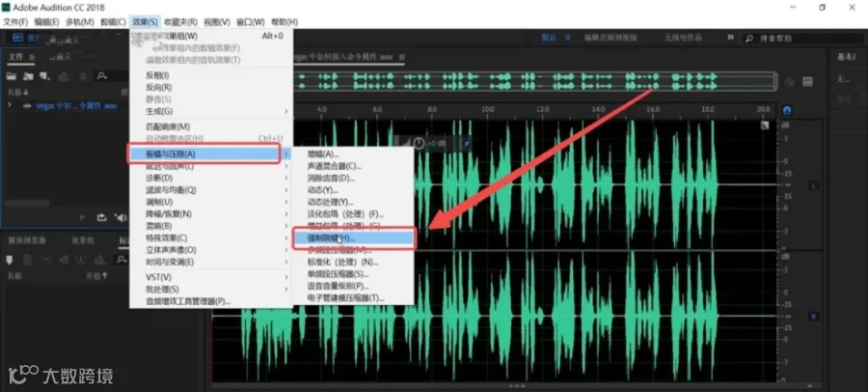Click the audio file icon beside Vegas wav
The image size is (868, 392).
point(27,105)
